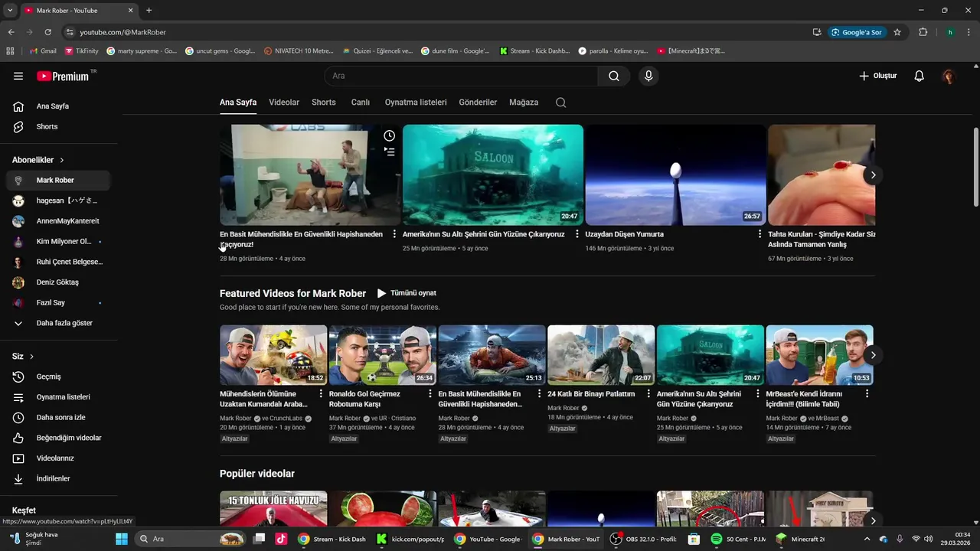This screenshot has width=980, height=551.
Task: Open options for MrBeast'e Kendi İdrarını video
Action: [867, 394]
